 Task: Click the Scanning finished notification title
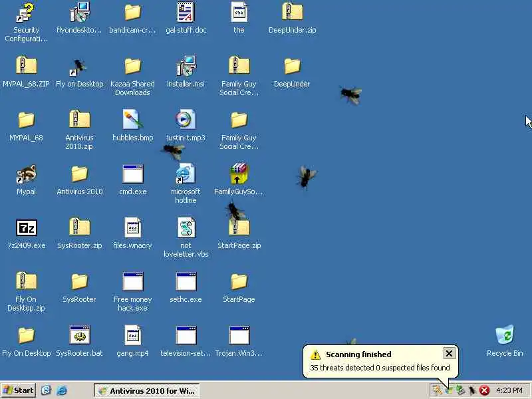358,354
